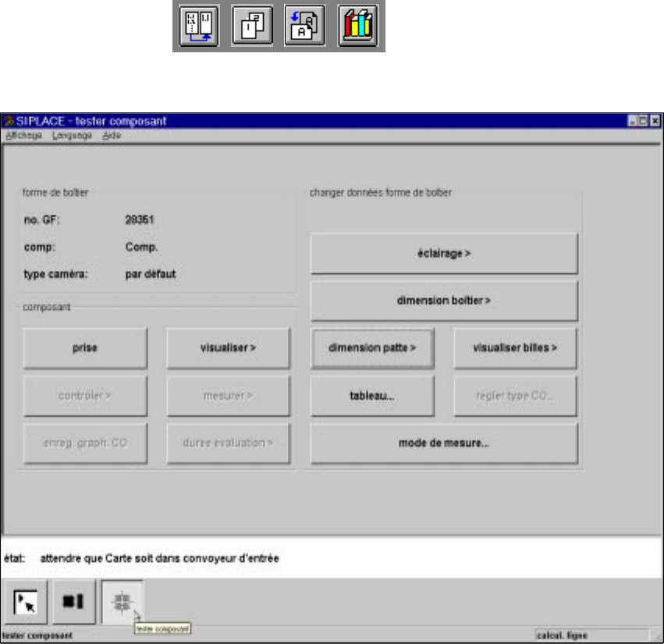Click the tester composant crosshair icon
Image resolution: width=664 pixels, height=644 pixels.
pos(123,602)
